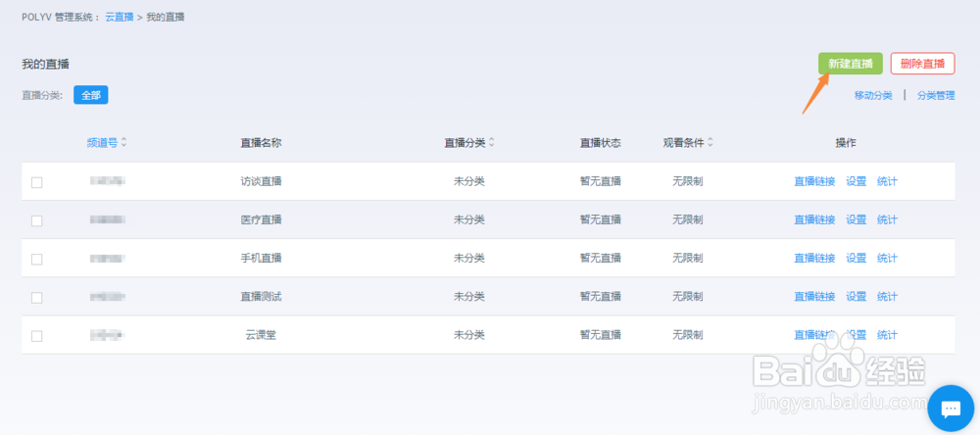This screenshot has height=435, width=980.
Task: Open 直播链接 for 访谈直播
Action: (814, 181)
